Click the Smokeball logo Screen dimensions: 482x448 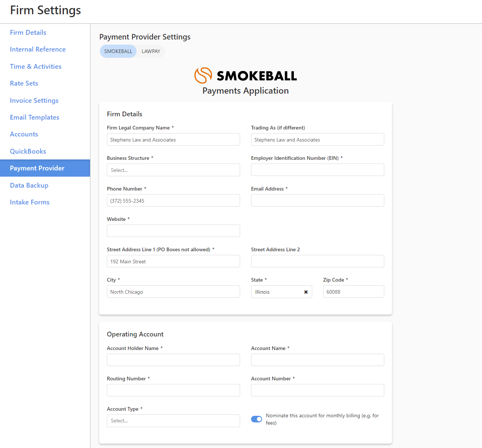245,76
